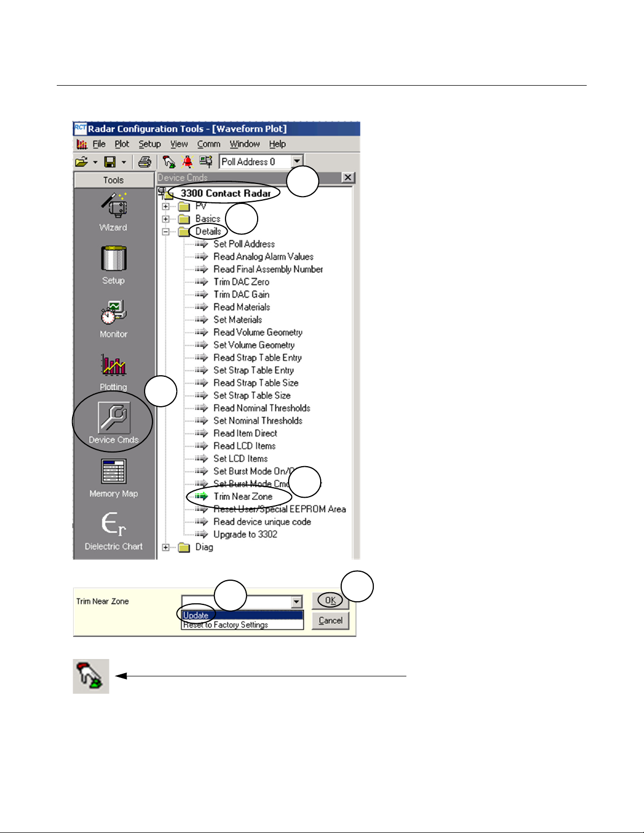644x833 pixels.
Task: Click the Tools panel header button
Action: [x=114, y=180]
